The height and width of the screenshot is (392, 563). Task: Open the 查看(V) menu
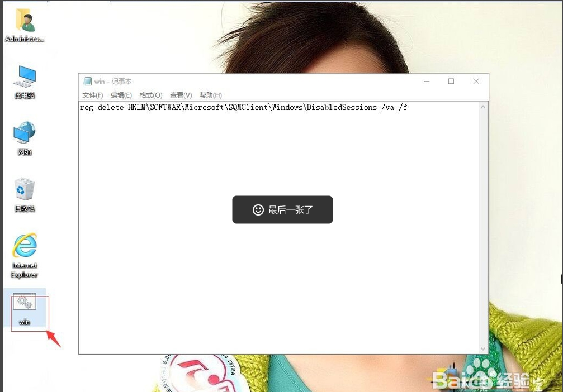point(181,95)
